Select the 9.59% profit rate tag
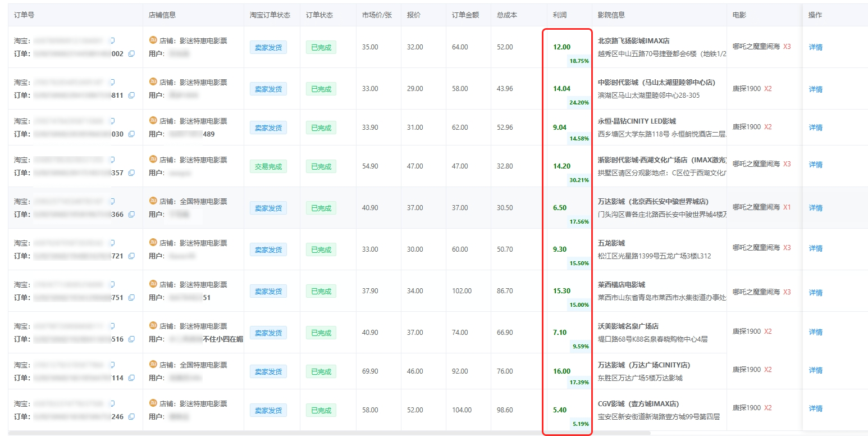The image size is (868, 436). point(581,347)
